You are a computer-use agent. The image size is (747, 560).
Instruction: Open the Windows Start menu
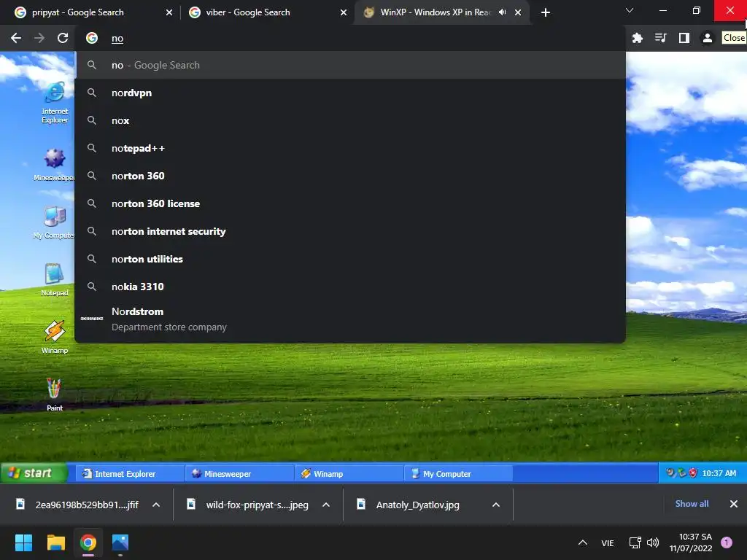click(23, 542)
